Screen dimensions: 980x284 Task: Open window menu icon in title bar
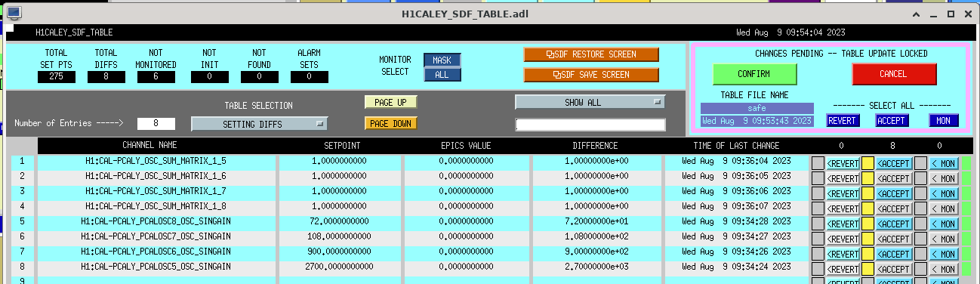(14, 13)
